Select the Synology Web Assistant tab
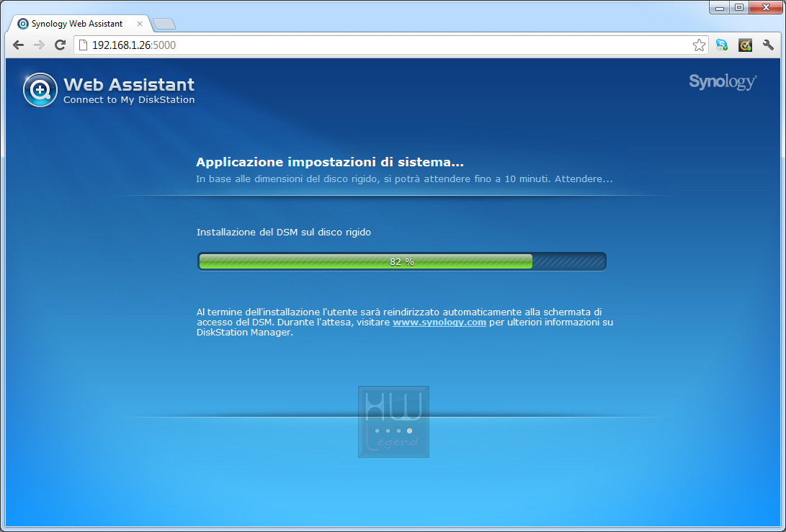This screenshot has height=532, width=786. (77, 24)
